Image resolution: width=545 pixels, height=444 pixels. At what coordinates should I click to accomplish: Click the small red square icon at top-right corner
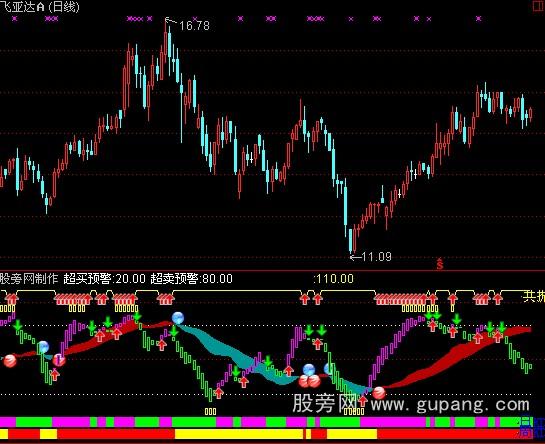(538, 6)
